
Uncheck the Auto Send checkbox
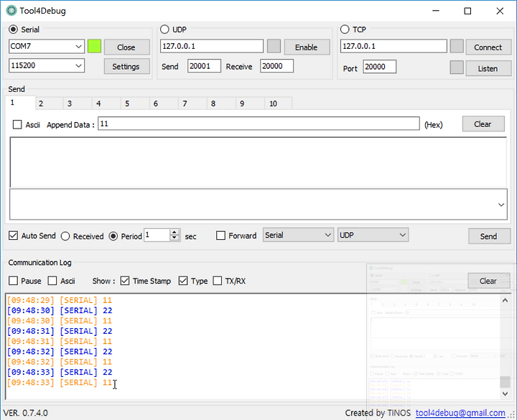click(13, 235)
